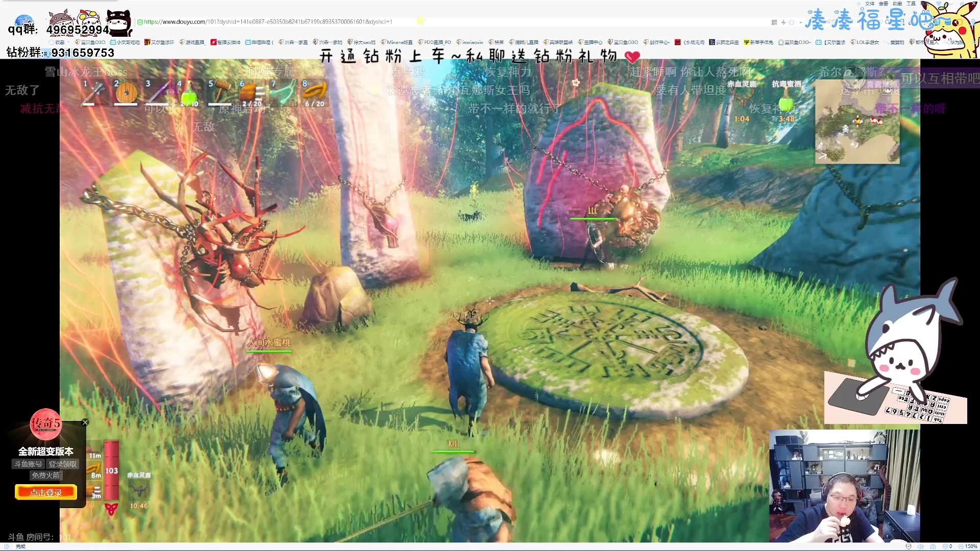Select the wooden shield in hotbar slot 2

[126, 94]
